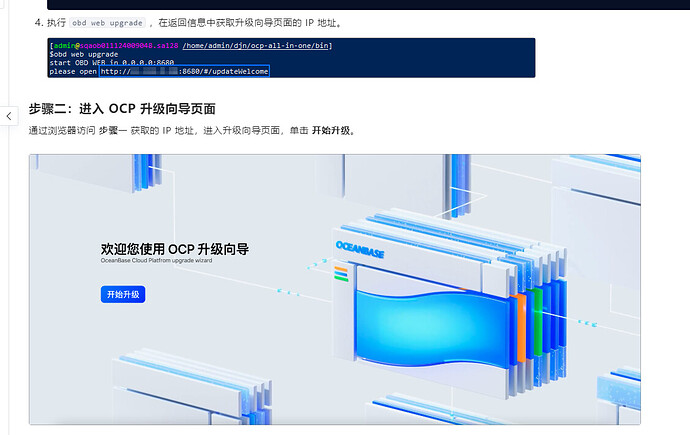Click the OCEANBASE logo in the illustration
This screenshot has height=435, width=690.
point(360,249)
